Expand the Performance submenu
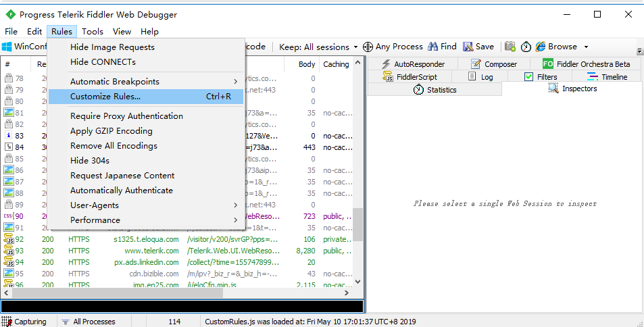This screenshot has height=327, width=644. [146, 220]
